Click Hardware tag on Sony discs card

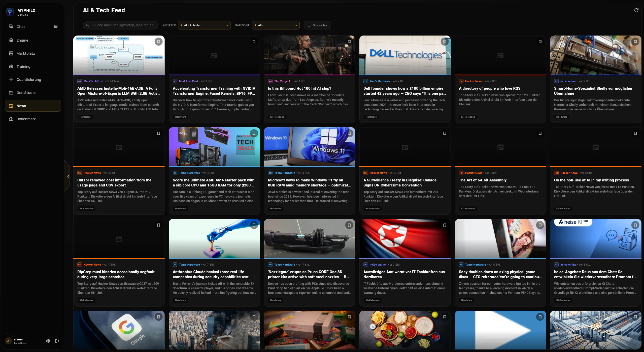[466, 300]
